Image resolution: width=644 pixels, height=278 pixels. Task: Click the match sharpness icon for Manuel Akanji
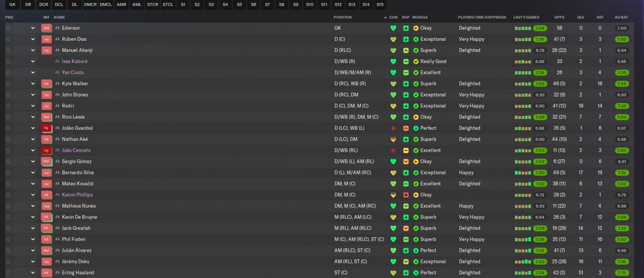pos(406,50)
